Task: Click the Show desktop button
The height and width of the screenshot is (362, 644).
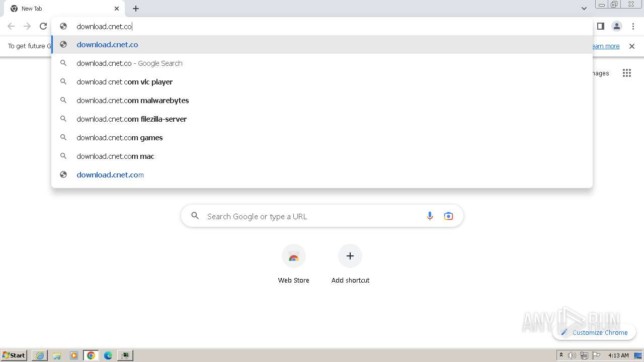Action: (638, 355)
